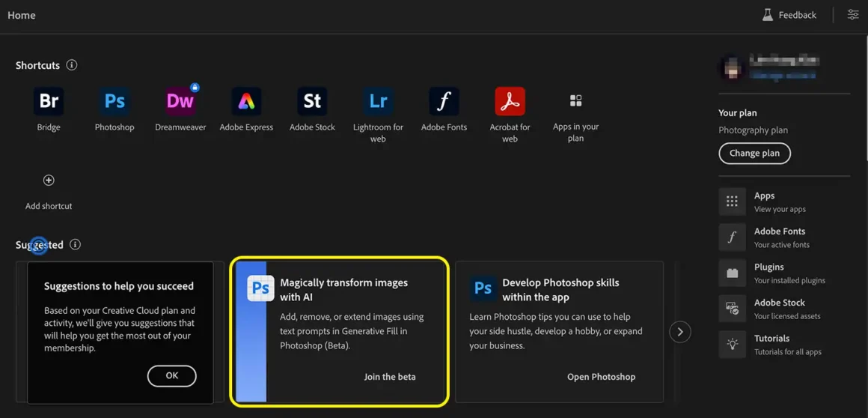Open the Feedback flask icon
This screenshot has height=418, width=868.
point(767,15)
